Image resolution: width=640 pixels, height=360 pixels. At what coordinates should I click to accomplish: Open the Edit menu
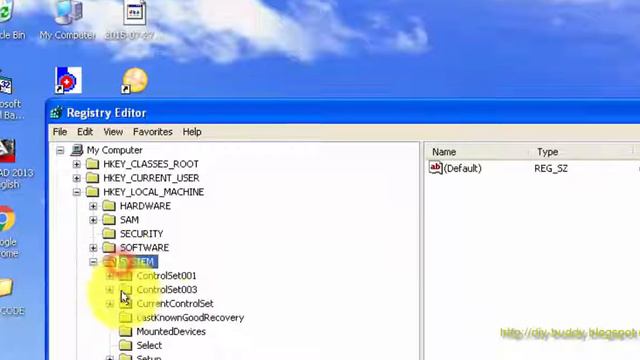85,132
